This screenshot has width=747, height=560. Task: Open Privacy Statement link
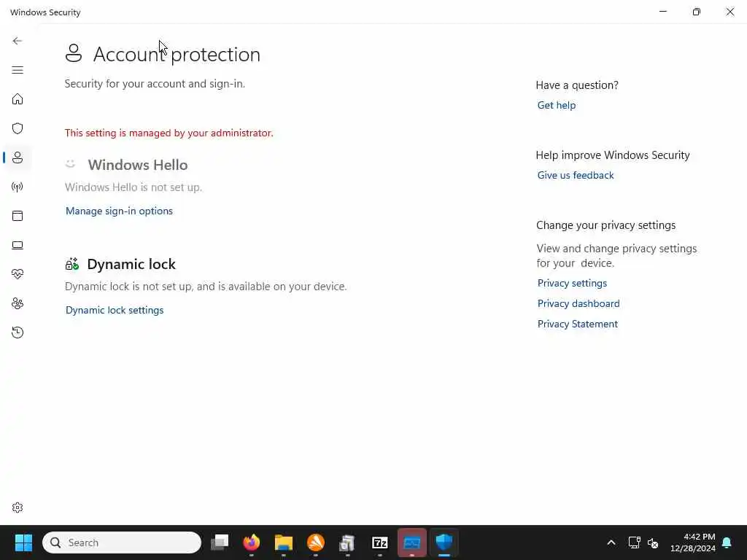[x=578, y=324]
